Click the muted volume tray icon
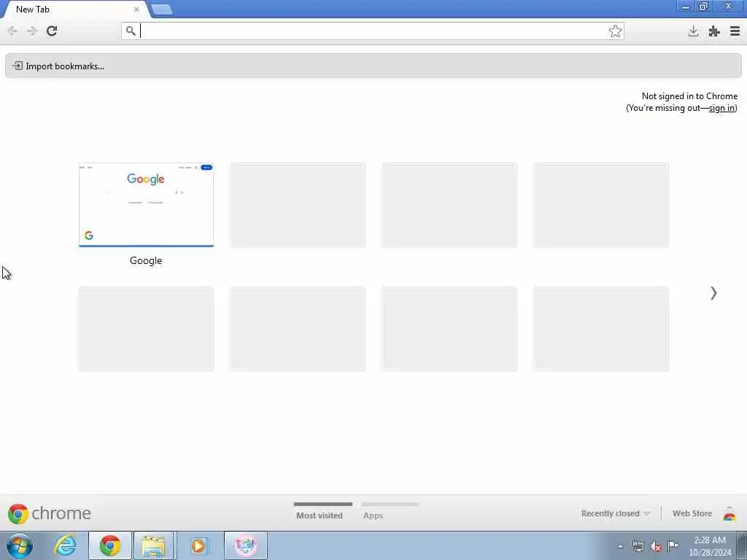The width and height of the screenshot is (747, 560). click(x=656, y=547)
